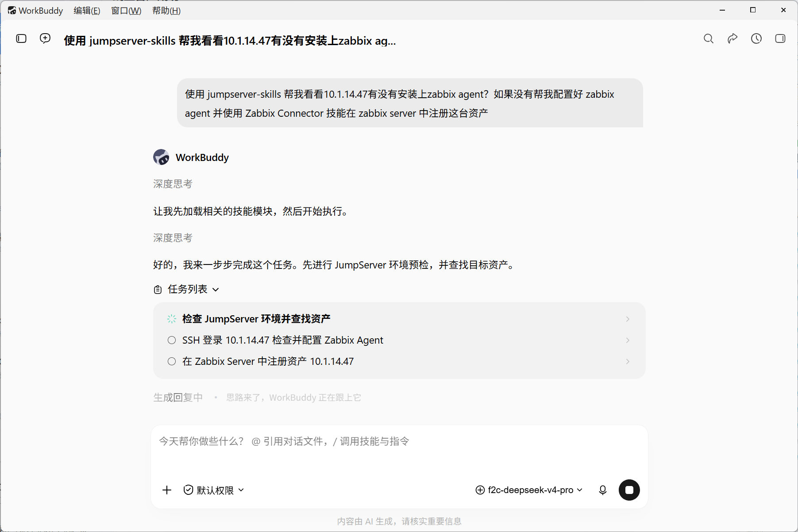Screen dimensions: 798x532
Task: Click the task list clipboard icon
Action: pos(158,290)
